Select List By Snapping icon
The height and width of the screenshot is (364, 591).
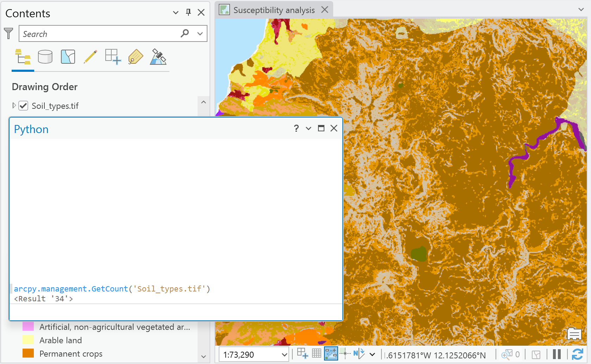click(x=113, y=57)
